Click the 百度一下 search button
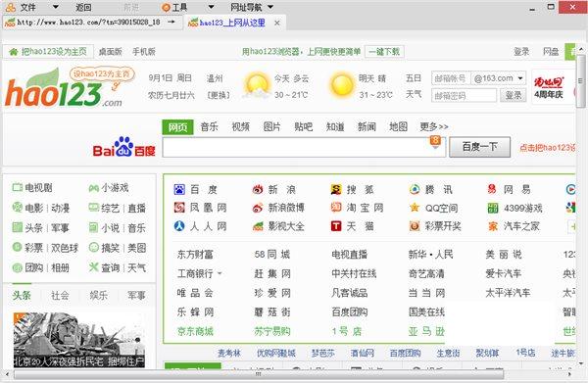Viewport: 588px width, 383px height. [479, 147]
